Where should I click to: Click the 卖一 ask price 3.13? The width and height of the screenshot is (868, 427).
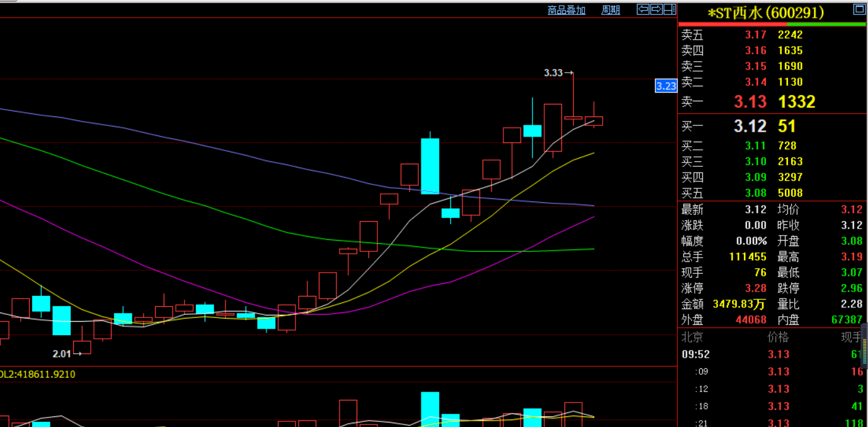pyautogui.click(x=750, y=101)
